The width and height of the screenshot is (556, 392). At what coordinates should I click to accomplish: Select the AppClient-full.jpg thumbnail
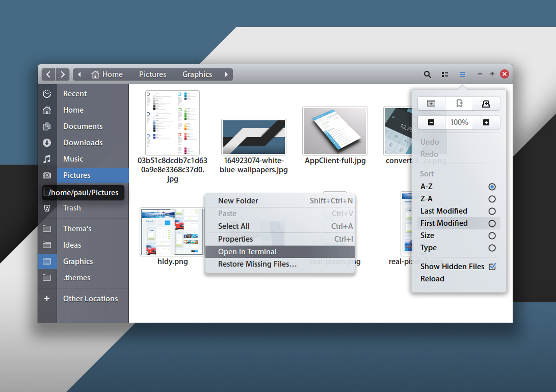tap(335, 131)
